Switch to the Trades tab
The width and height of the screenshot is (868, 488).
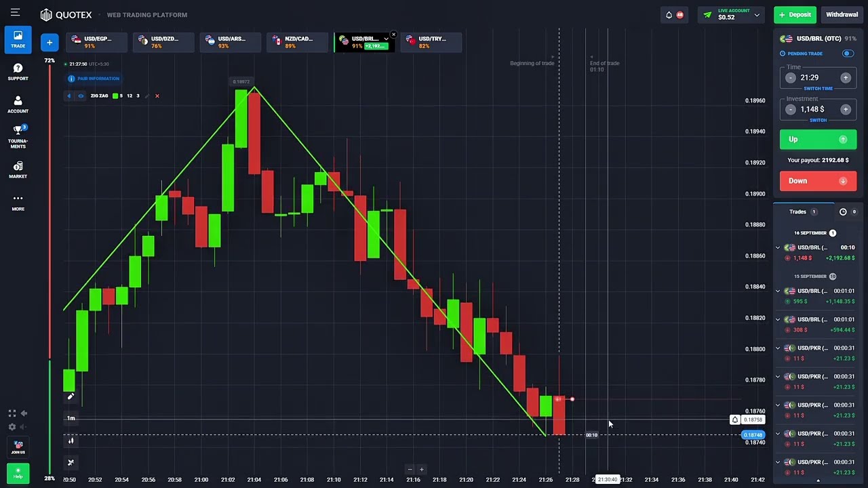tap(802, 212)
